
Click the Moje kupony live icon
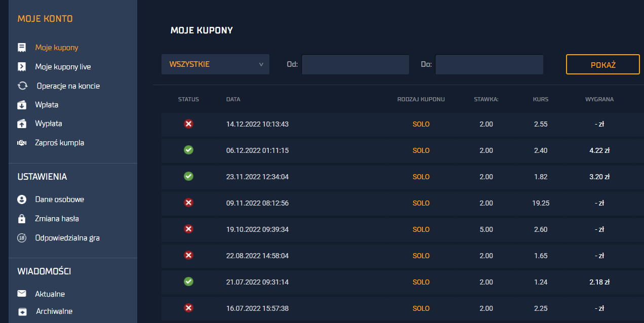pos(22,67)
